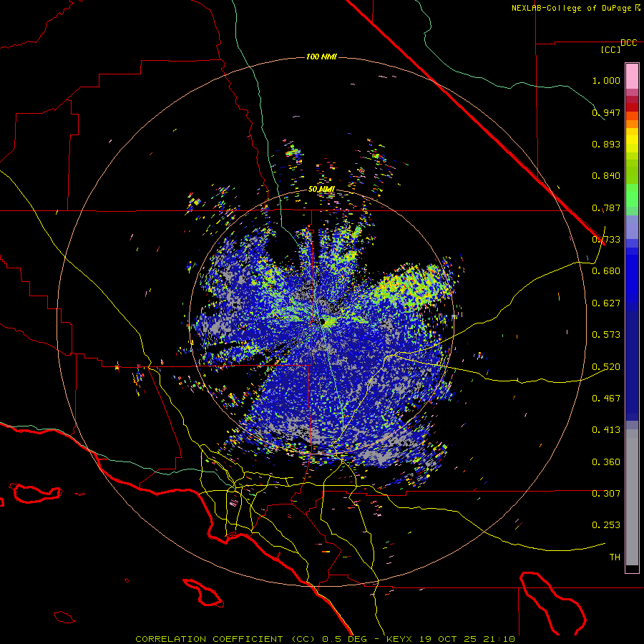Click the 0.253 scale value

coord(606,525)
